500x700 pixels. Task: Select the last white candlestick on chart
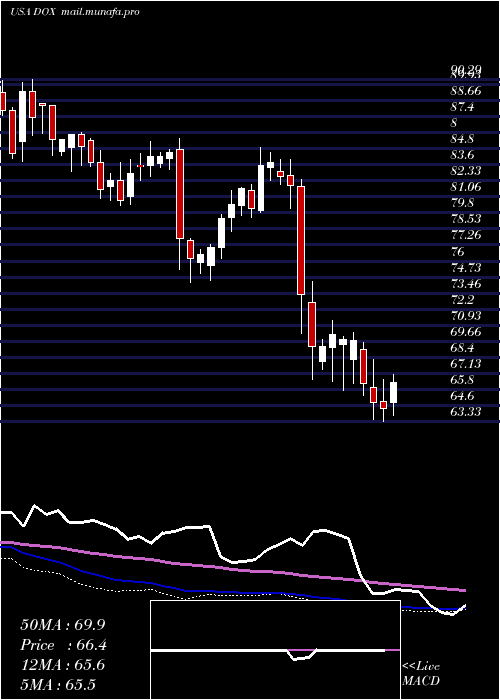coord(393,393)
